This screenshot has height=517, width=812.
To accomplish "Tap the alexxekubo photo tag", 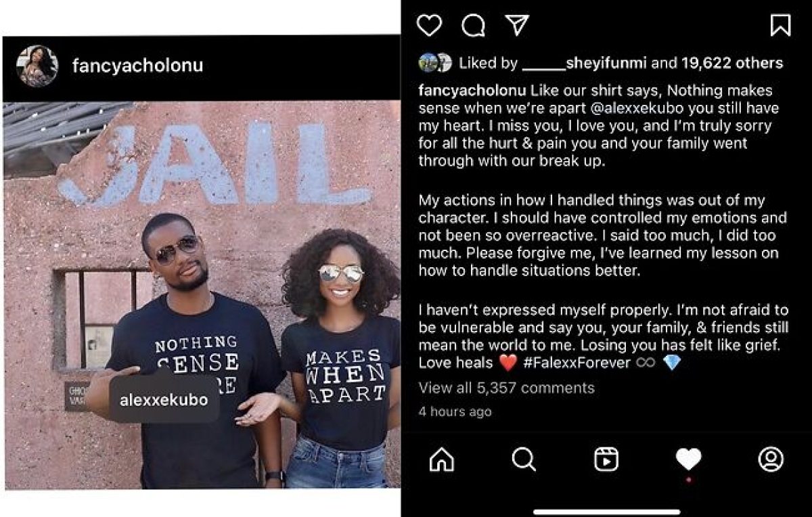I will coord(164,400).
